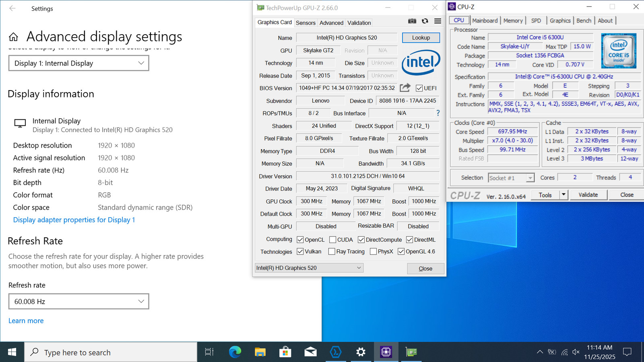Open the GPU selector dropdown in GPU-Z
Screen dimensions: 644x362
(x=309, y=268)
